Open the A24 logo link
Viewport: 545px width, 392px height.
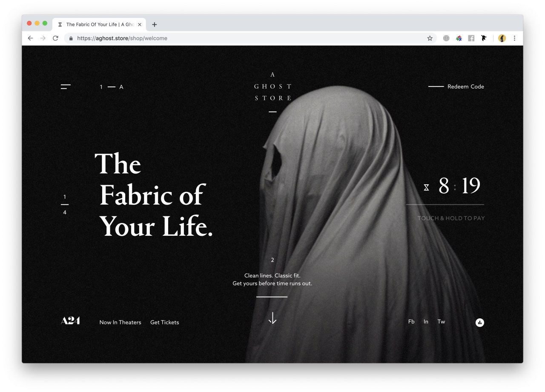(70, 321)
